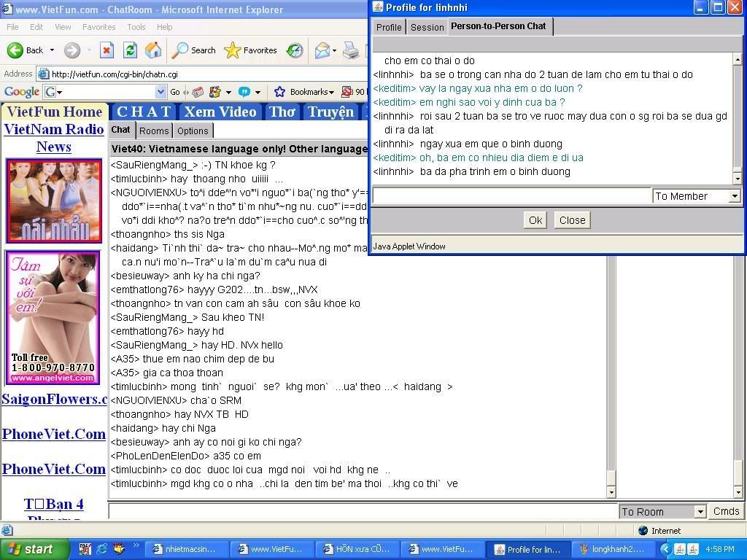Open the View menu

point(63,27)
